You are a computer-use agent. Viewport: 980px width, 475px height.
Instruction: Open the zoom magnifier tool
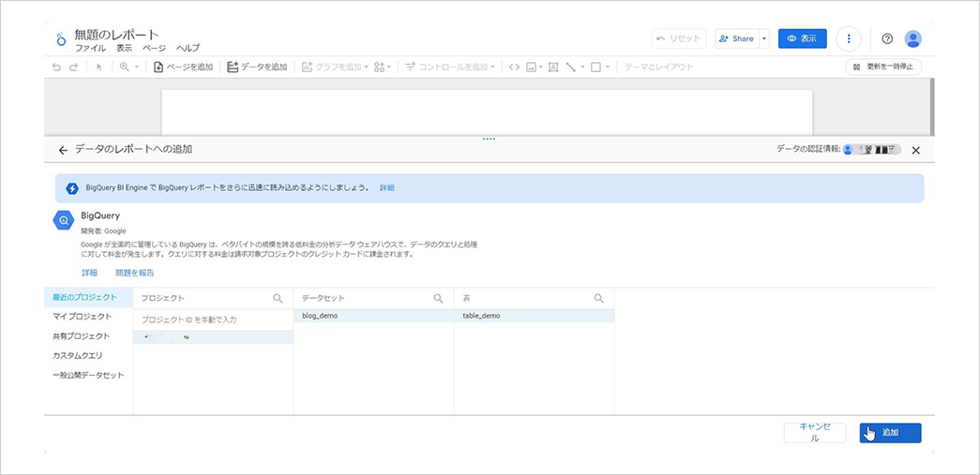click(124, 67)
